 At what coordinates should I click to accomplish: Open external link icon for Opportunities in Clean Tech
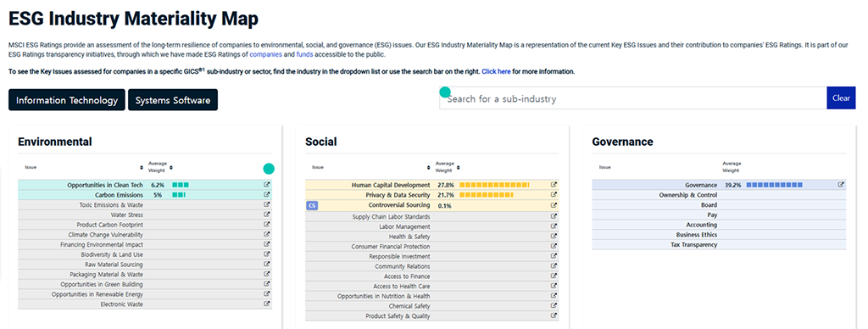click(267, 185)
